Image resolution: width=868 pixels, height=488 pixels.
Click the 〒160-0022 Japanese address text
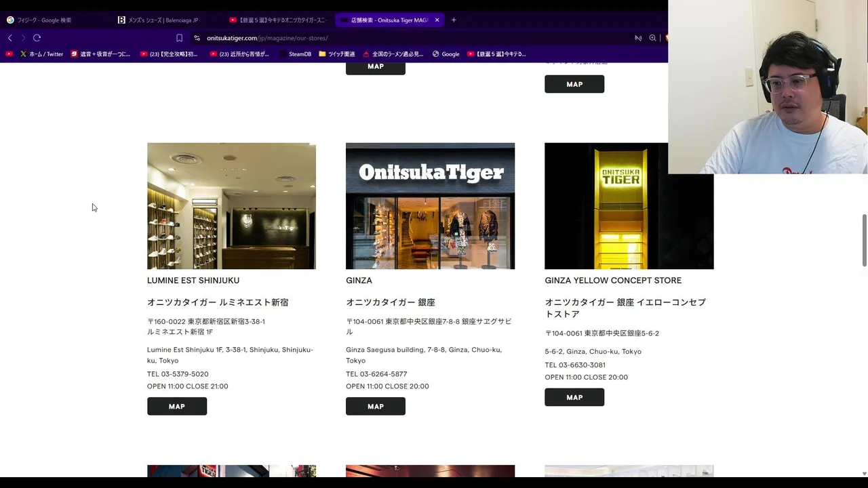[206, 327]
